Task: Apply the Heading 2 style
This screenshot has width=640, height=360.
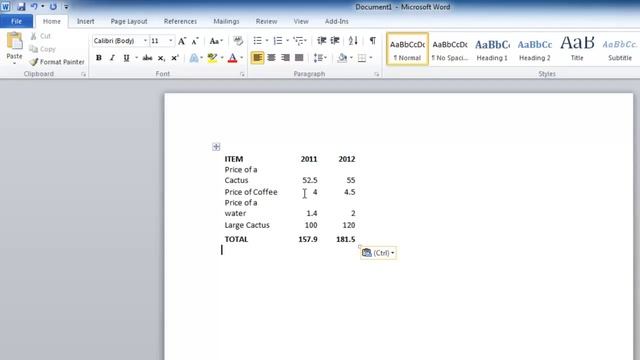Action: pyautogui.click(x=535, y=49)
